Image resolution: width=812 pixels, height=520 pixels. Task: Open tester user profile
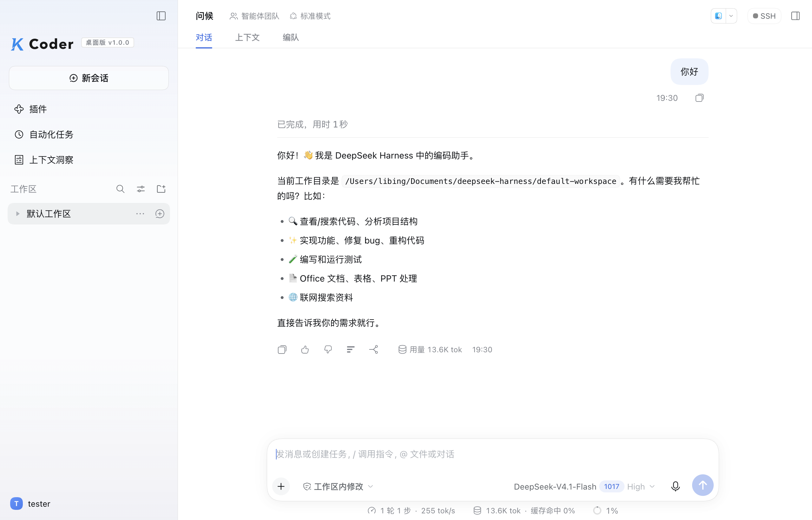30,504
